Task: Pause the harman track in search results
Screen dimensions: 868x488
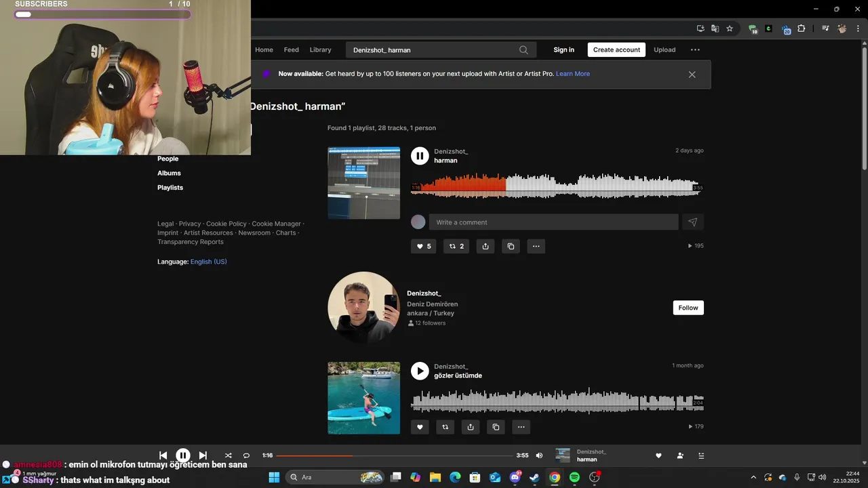Action: (420, 156)
